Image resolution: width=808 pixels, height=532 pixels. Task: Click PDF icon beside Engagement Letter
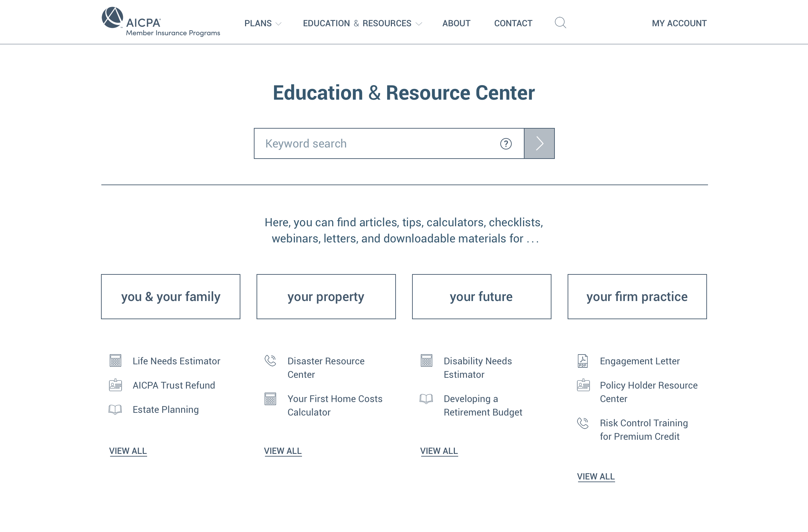[x=582, y=361]
